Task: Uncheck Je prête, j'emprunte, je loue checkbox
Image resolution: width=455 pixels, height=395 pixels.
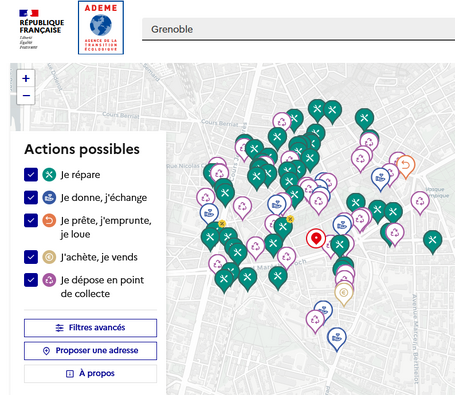Action: (31, 220)
